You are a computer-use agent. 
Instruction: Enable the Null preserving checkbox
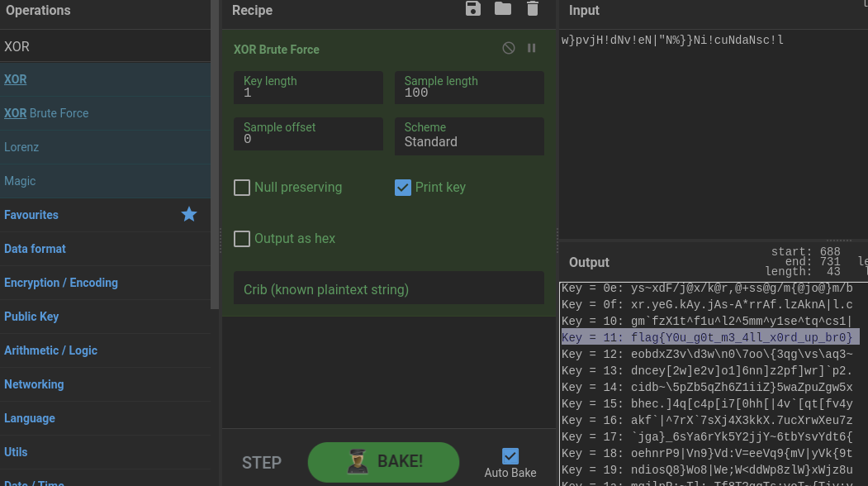click(242, 188)
